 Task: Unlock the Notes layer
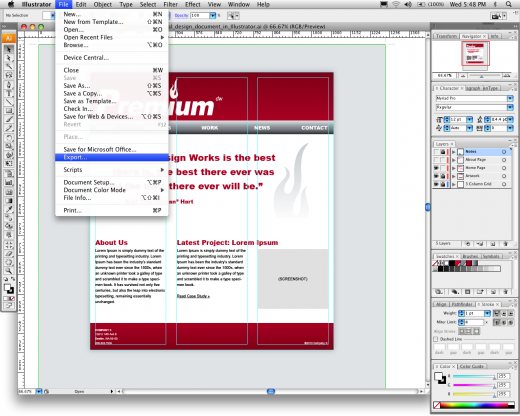coord(443,152)
